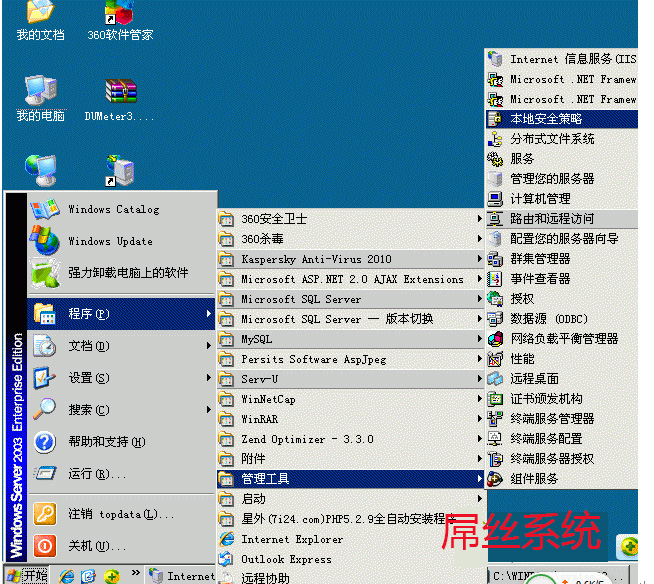This screenshot has width=654, height=584.
Task: Click the 事件查看器 icon
Action: point(495,279)
